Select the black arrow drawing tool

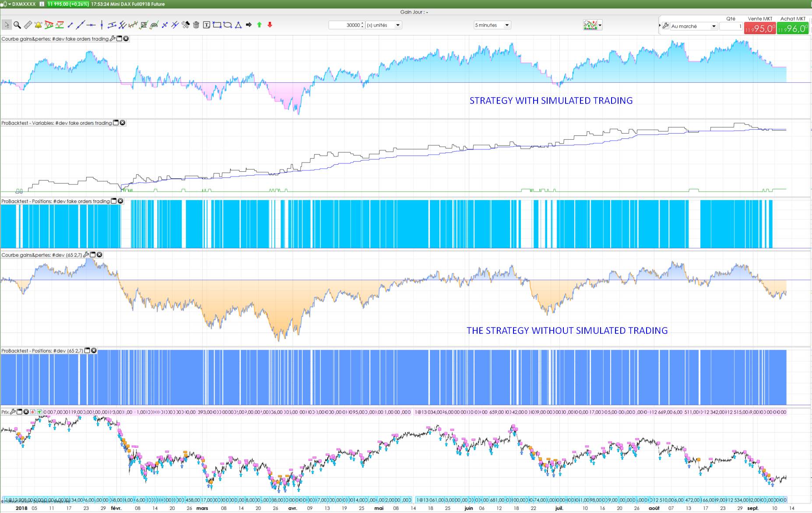tap(249, 25)
